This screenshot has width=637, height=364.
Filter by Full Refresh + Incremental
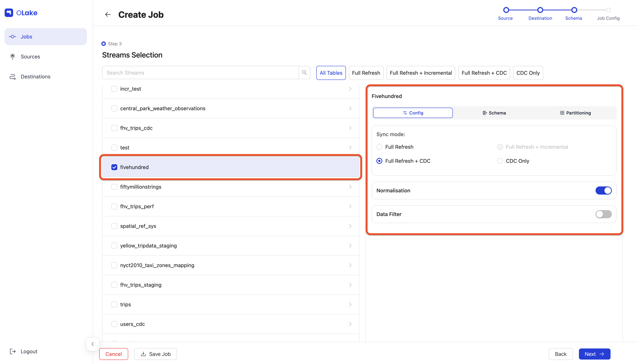pos(421,73)
